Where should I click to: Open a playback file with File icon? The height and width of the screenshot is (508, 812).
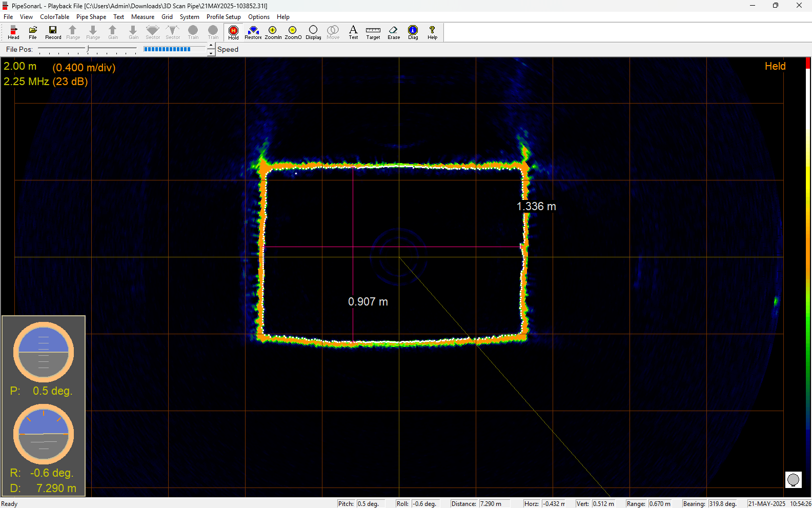33,32
